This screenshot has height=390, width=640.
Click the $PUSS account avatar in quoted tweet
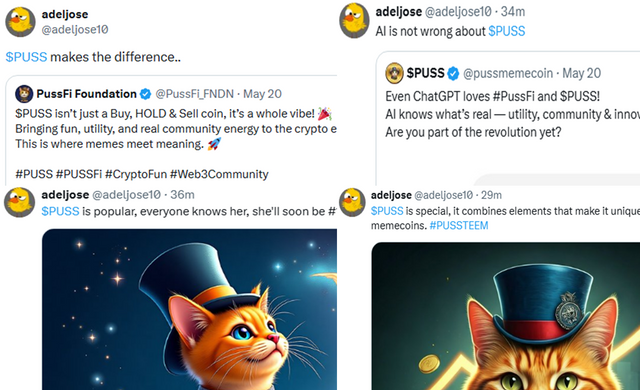tap(394, 73)
